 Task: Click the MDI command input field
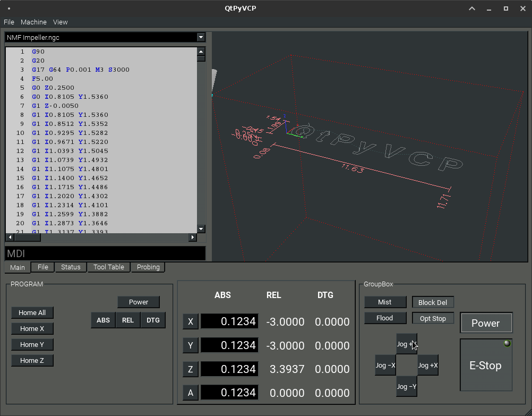(x=105, y=253)
